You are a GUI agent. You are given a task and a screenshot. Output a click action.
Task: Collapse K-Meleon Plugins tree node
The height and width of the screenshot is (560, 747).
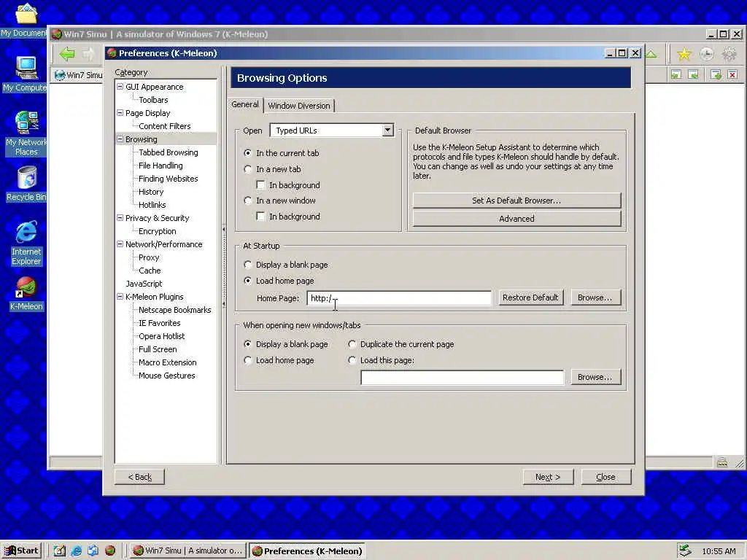point(120,296)
